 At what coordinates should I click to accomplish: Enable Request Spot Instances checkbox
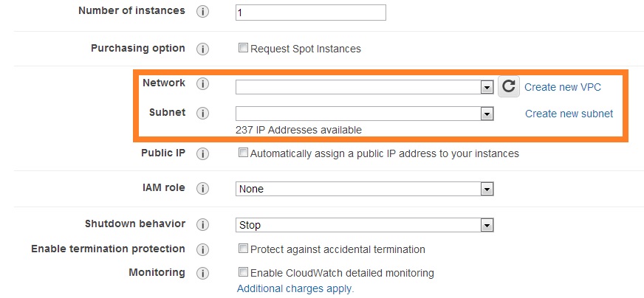click(x=243, y=49)
